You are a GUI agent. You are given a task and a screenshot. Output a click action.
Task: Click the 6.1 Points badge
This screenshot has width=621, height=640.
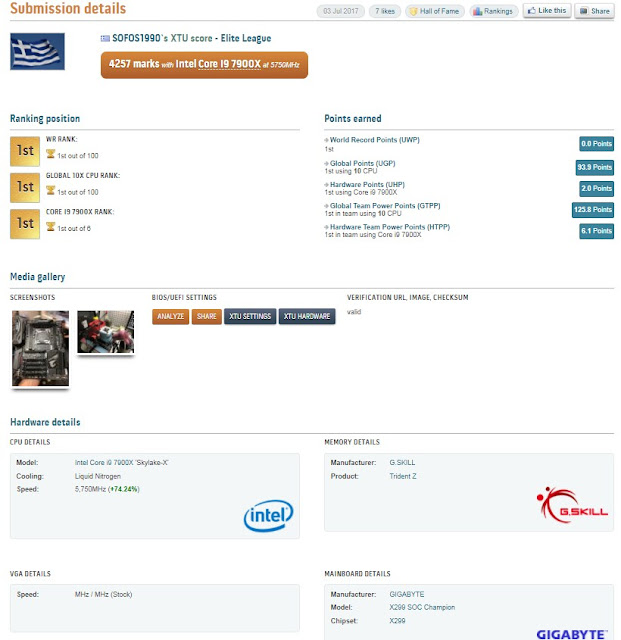[597, 231]
